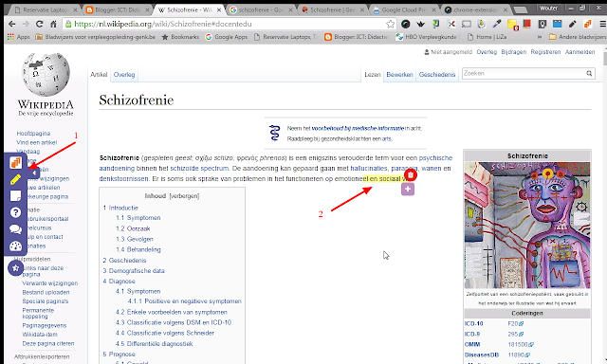The width and height of the screenshot is (607, 364).
Task: Click the orange stacked-squares extension icon in the Chrome toolbar
Action: click(588, 24)
